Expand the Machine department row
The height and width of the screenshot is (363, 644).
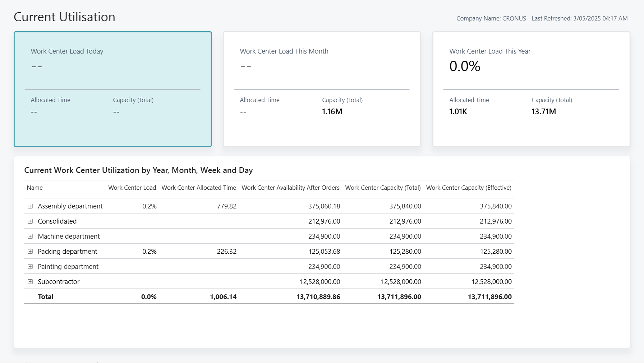pyautogui.click(x=30, y=236)
